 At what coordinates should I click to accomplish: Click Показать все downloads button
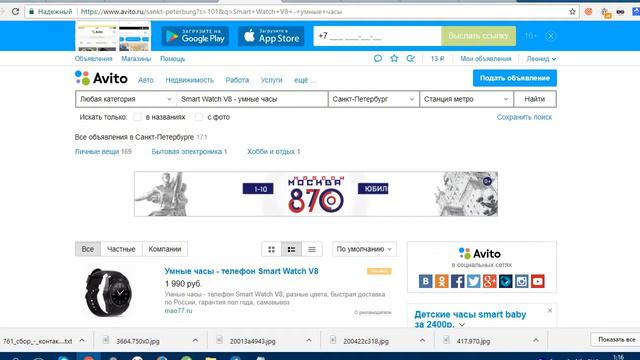pyautogui.click(x=616, y=339)
